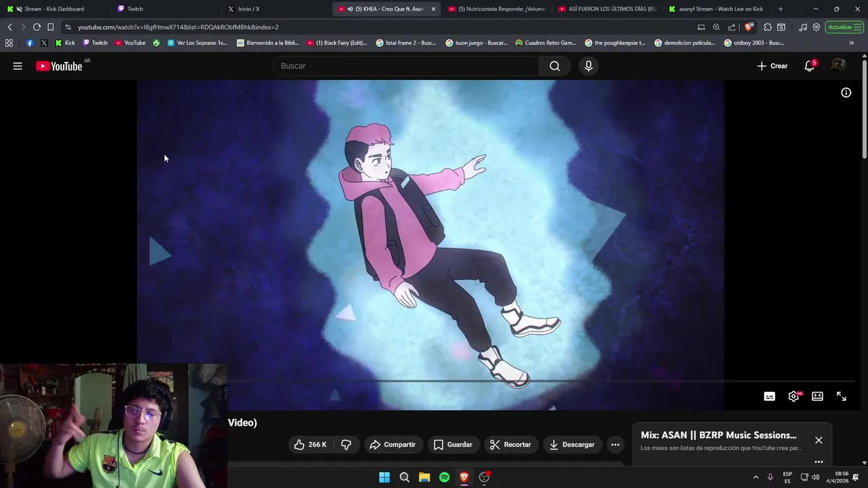Open the YouTube bookmark
Screen dimensions: 868x488
point(130,43)
